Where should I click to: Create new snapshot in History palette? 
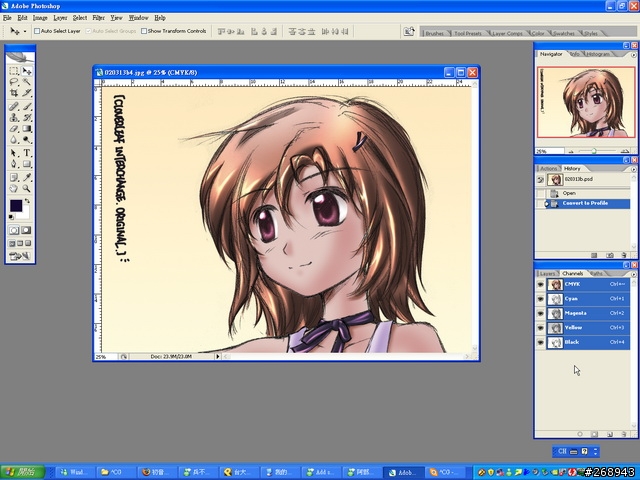click(609, 255)
